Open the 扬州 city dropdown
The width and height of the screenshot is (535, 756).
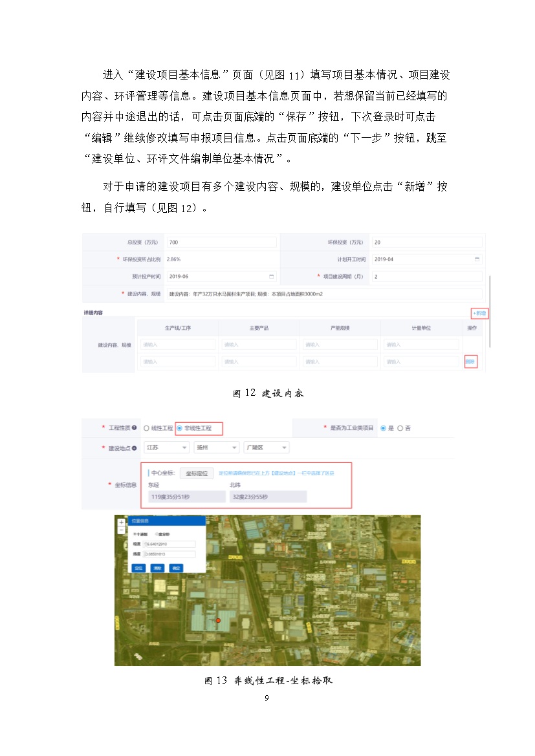[217, 448]
